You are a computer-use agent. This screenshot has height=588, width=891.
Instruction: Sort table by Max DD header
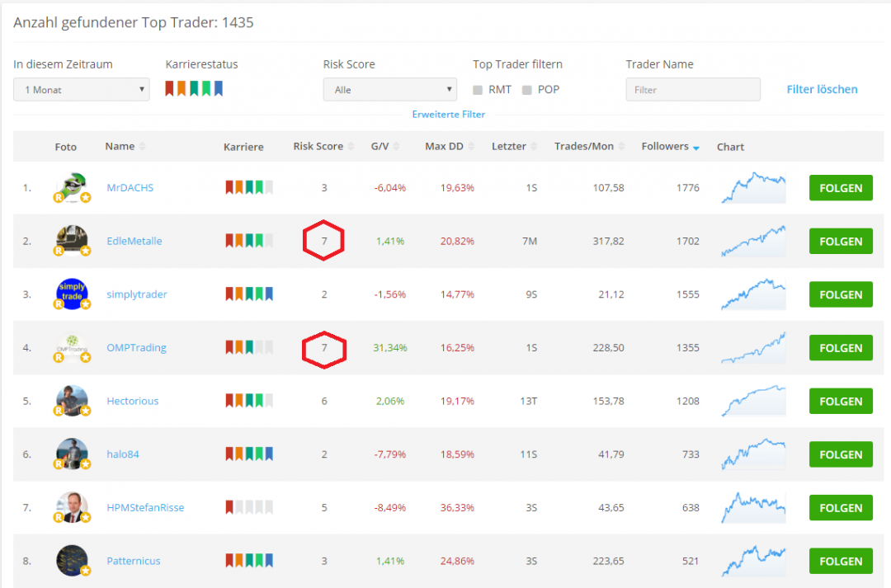coord(444,147)
